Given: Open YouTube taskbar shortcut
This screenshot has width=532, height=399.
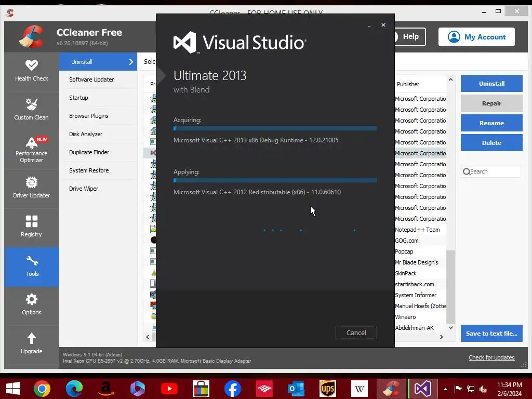Looking at the screenshot, I should 169,389.
